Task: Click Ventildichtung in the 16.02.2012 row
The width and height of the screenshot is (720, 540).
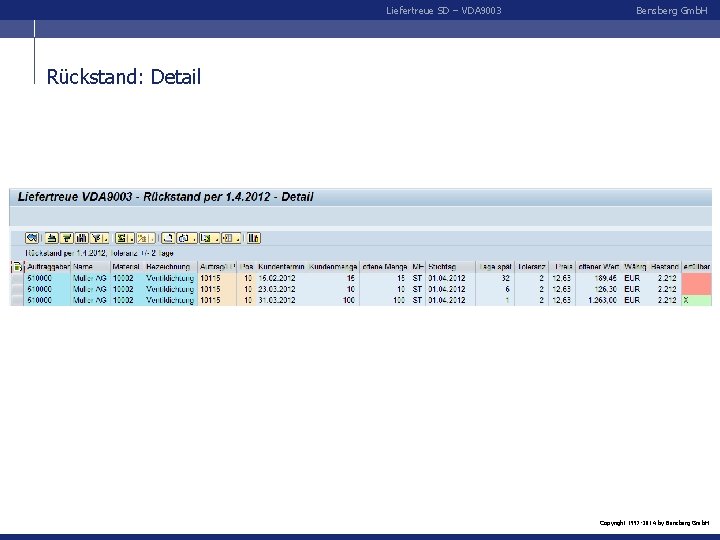Action: point(170,278)
